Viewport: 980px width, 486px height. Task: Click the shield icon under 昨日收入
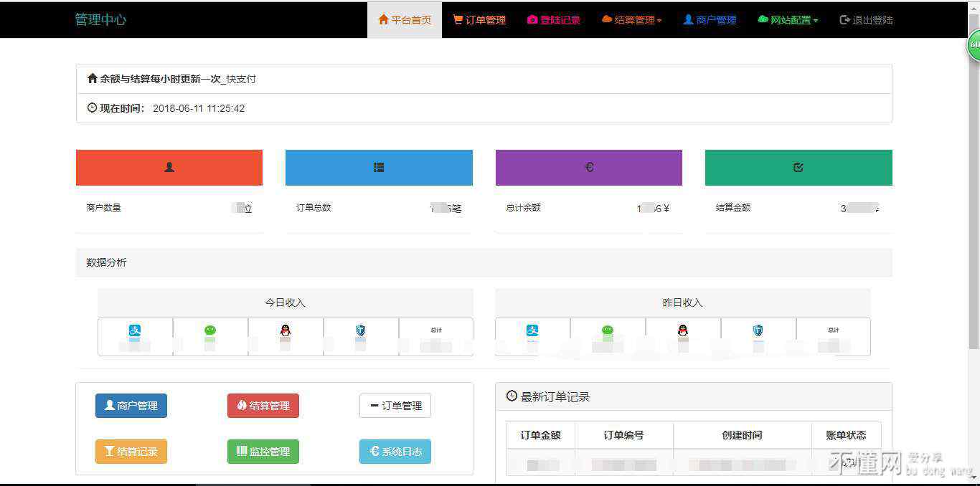(x=758, y=330)
